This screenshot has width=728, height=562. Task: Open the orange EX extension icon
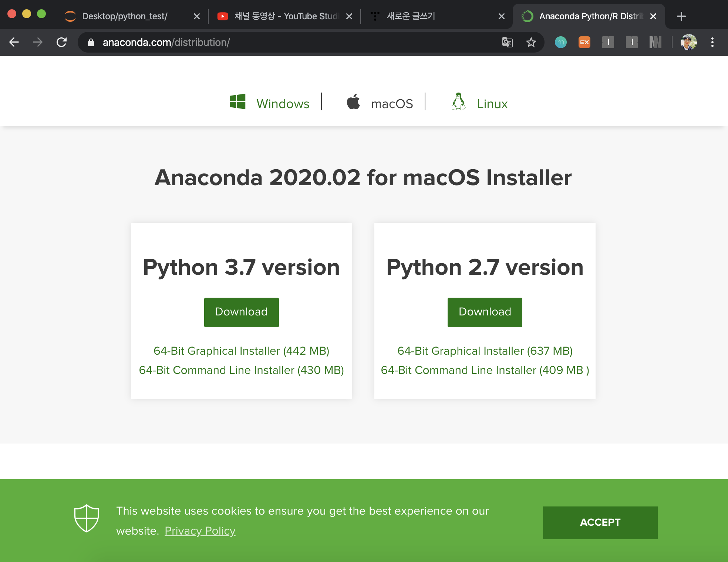(584, 42)
